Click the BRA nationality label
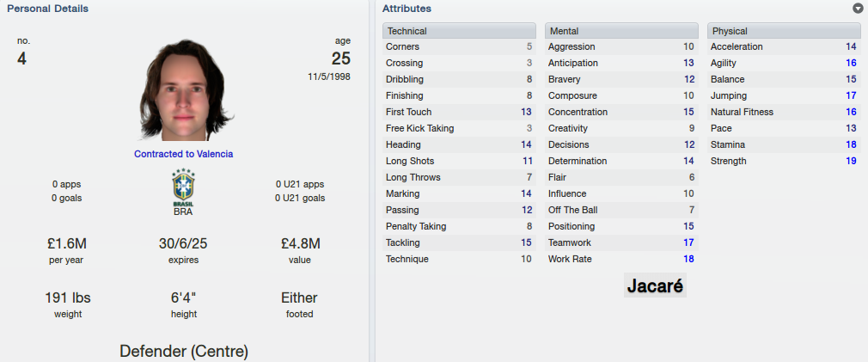Screen dimensions: 868x362 [183, 212]
